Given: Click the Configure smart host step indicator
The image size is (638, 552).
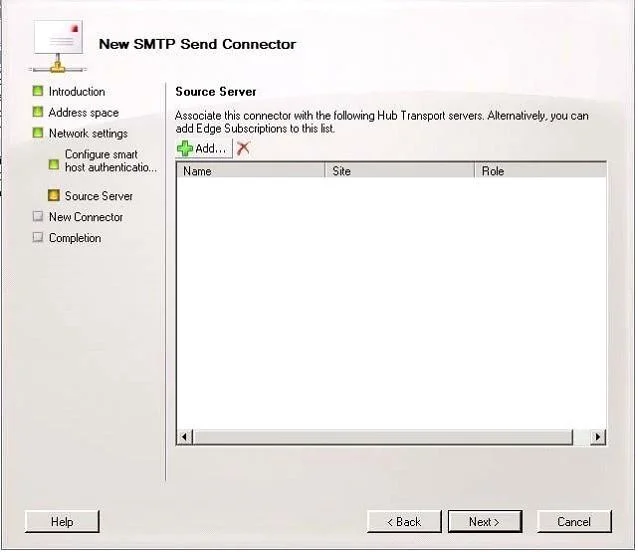Looking at the screenshot, I should click(x=54, y=164).
